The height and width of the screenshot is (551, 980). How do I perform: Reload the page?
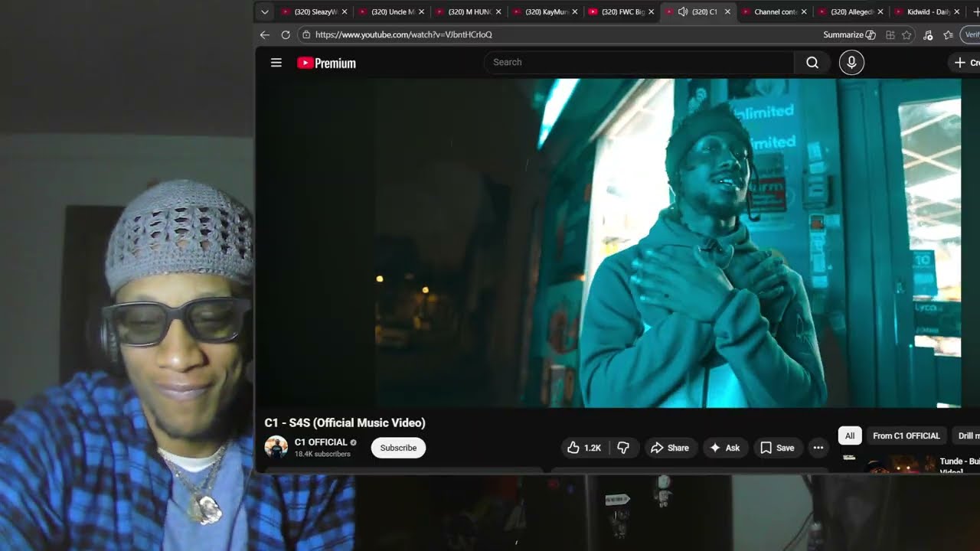tap(286, 34)
